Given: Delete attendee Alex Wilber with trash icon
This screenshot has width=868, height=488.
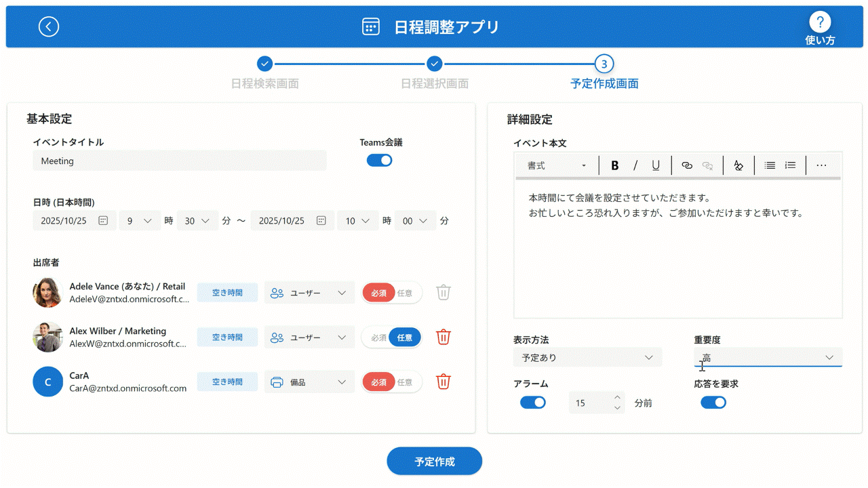Looking at the screenshot, I should tap(443, 337).
